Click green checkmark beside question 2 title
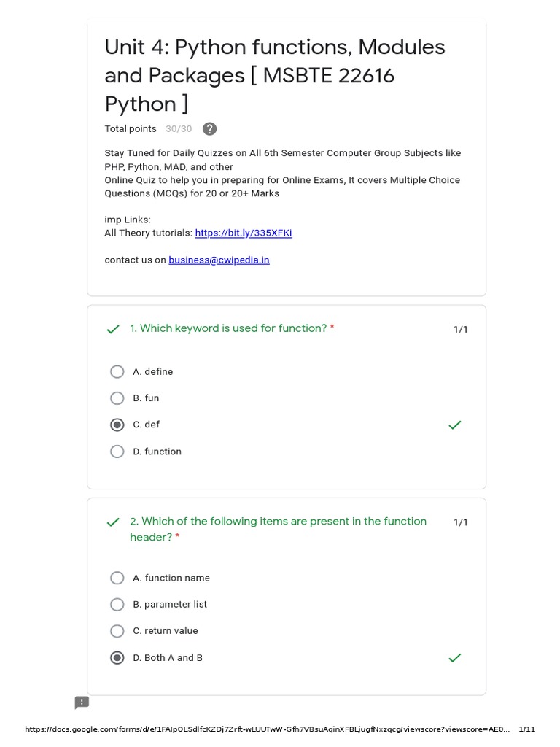 tap(113, 522)
